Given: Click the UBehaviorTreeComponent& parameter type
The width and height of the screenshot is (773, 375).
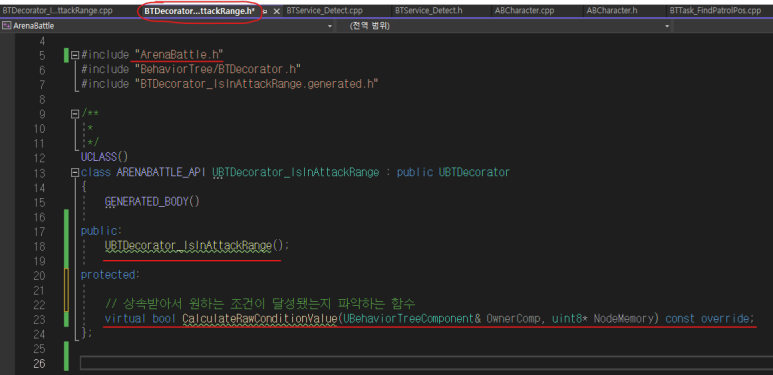Looking at the screenshot, I should coord(412,319).
